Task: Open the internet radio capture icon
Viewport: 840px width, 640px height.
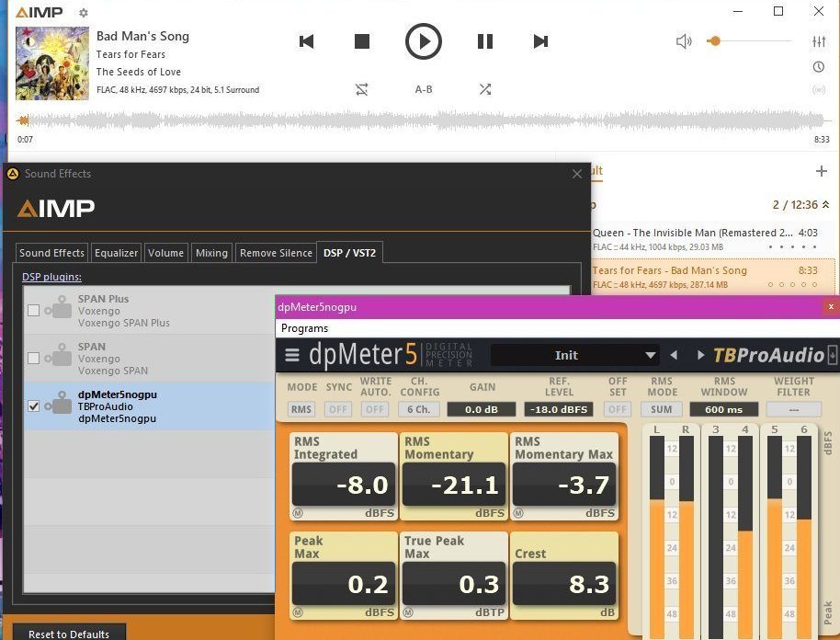Action: pos(819,89)
